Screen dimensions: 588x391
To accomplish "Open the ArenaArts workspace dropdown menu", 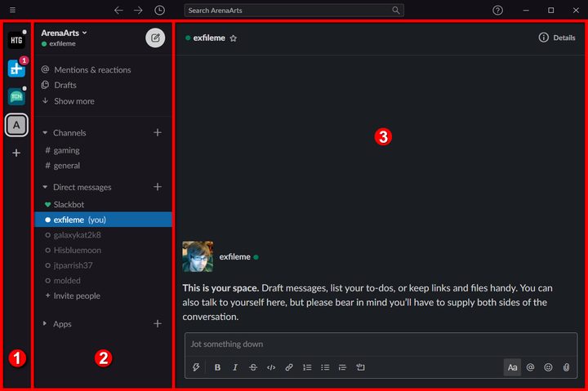I will [x=65, y=33].
